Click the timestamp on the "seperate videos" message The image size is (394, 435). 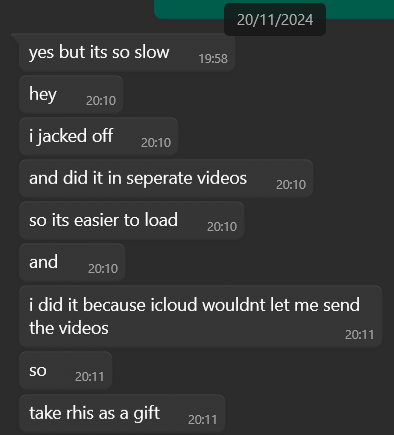pyautogui.click(x=291, y=185)
